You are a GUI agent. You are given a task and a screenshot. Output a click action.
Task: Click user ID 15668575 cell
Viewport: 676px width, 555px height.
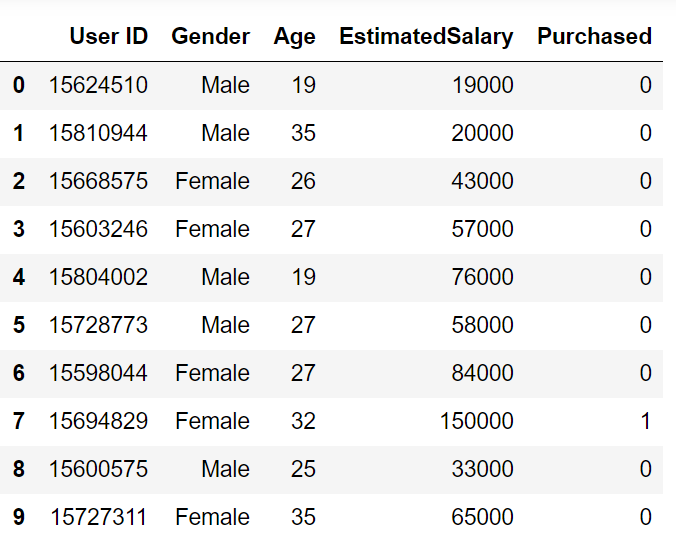click(x=98, y=182)
